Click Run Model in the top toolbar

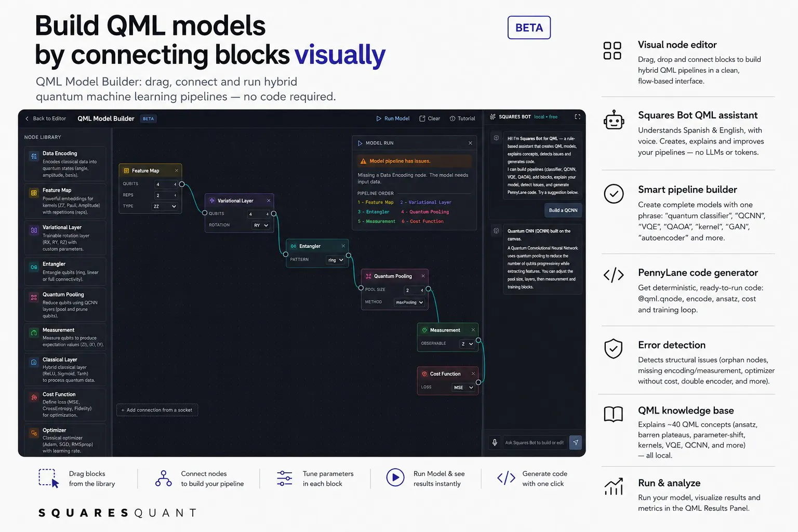coord(393,118)
